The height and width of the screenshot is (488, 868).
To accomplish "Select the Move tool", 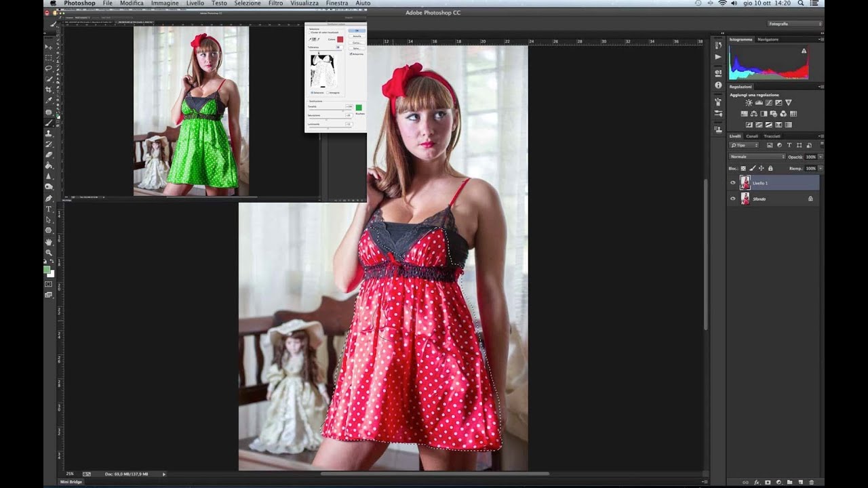I will click(49, 47).
